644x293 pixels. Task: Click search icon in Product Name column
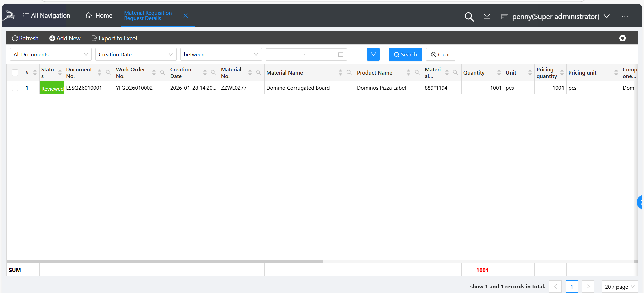coord(417,72)
